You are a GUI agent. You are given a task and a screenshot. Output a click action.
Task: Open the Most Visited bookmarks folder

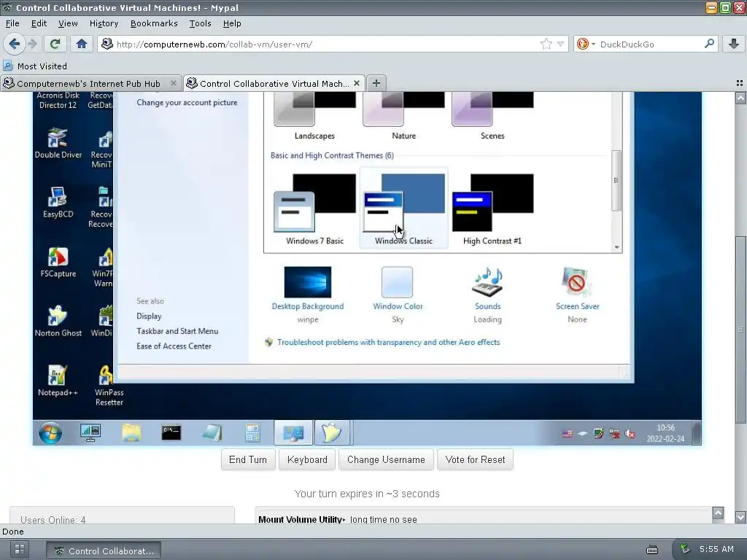(35, 66)
